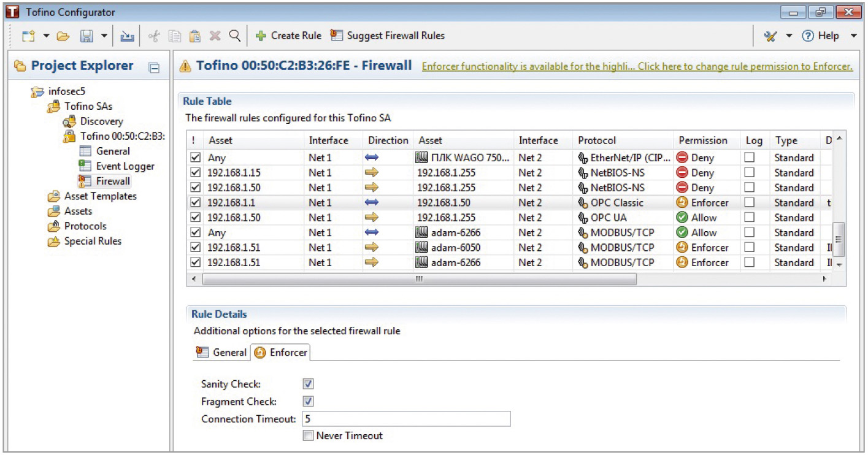
Task: Click the Help button
Action: tap(821, 36)
